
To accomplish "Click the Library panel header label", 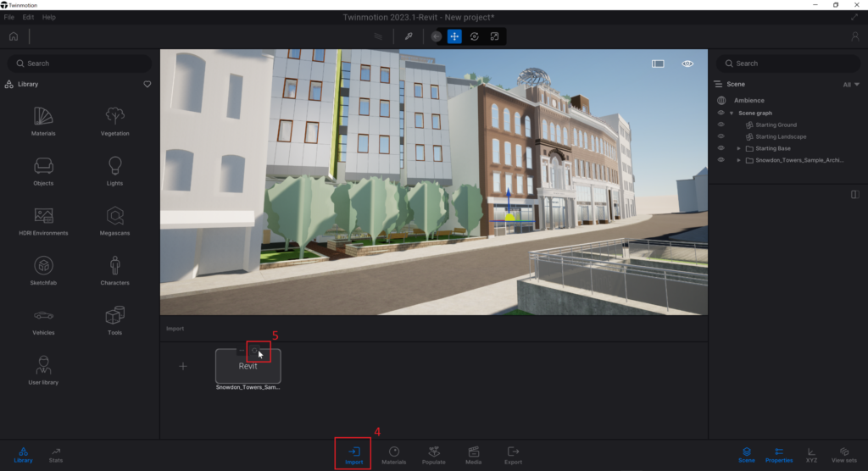I will tap(28, 84).
